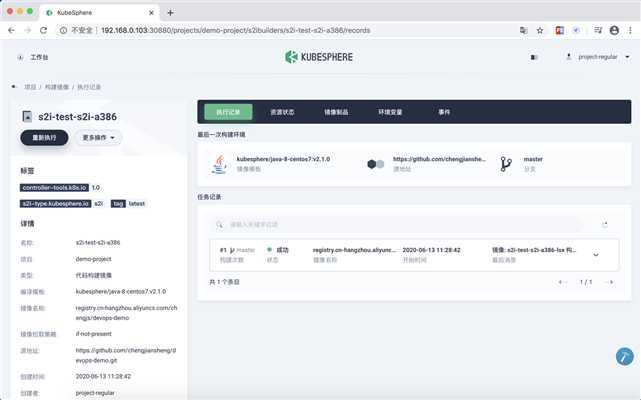This screenshot has width=641, height=400.
Task: Click the blue browser extension icon
Action: 576,30
